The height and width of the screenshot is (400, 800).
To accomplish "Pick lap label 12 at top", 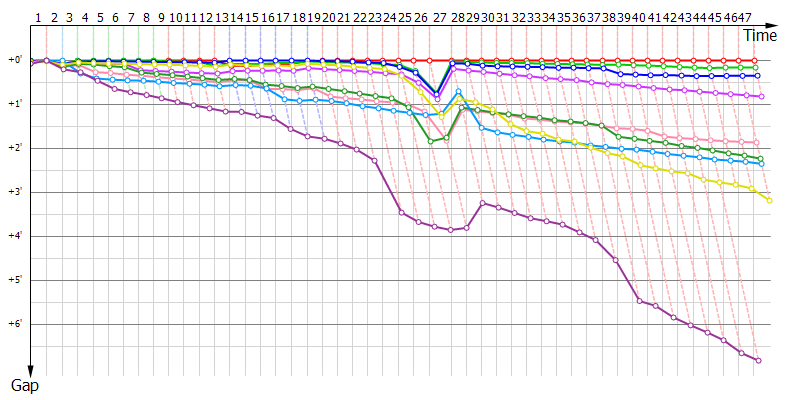I will (206, 18).
